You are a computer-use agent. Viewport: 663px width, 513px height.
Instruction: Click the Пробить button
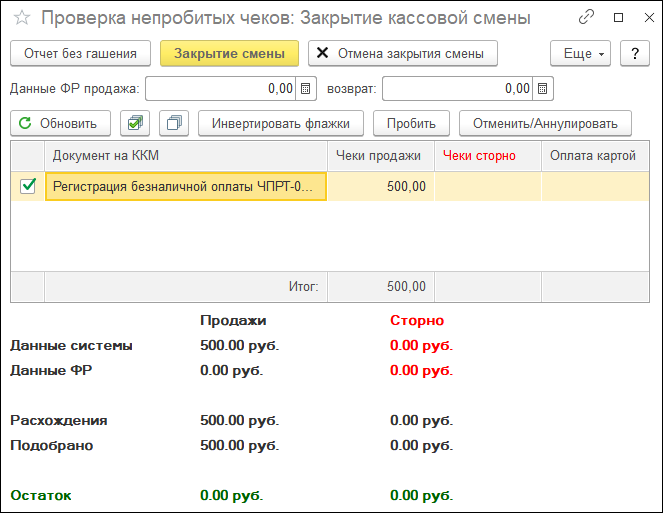click(411, 123)
